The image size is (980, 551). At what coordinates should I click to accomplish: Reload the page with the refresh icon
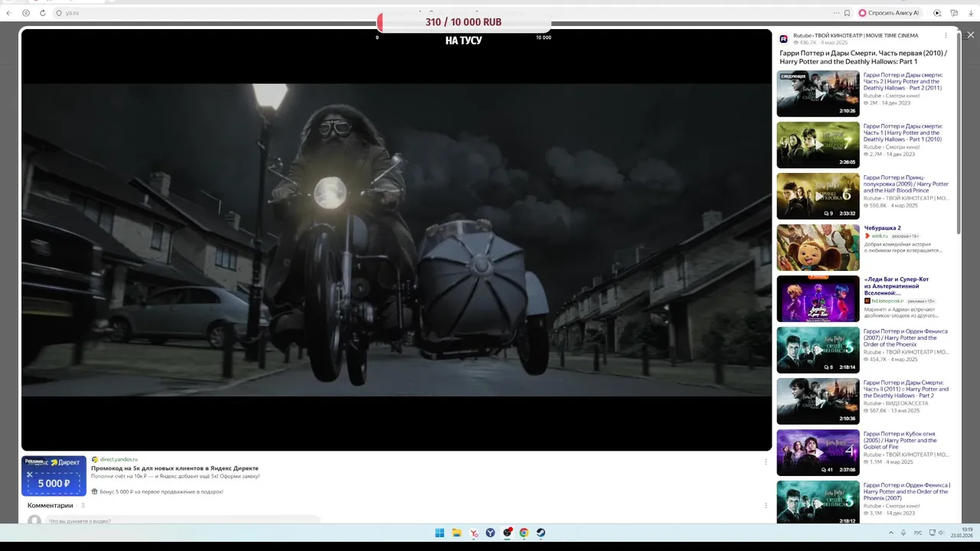[43, 13]
